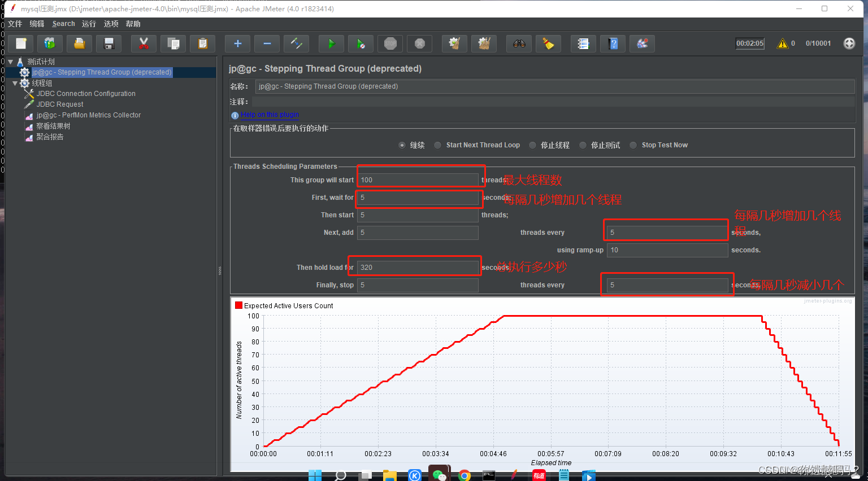Select 聚合报告 in the tree

click(x=50, y=137)
